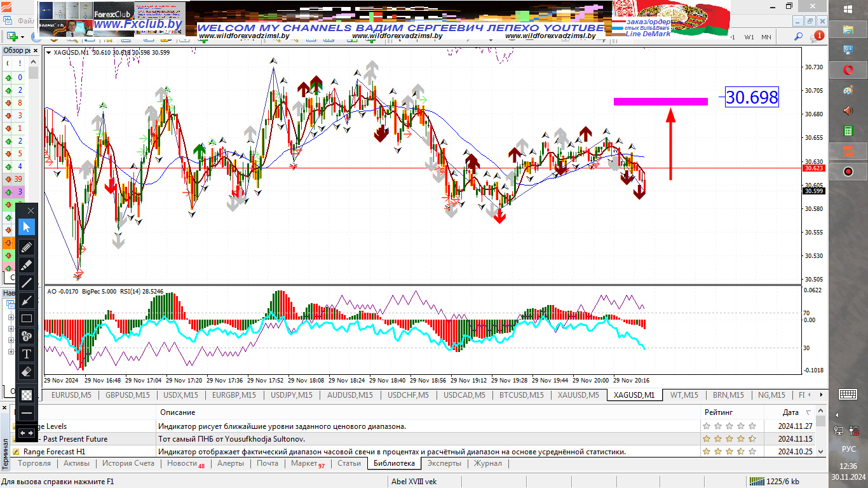The height and width of the screenshot is (488, 868).
Task: Select the text T tool
Action: pyautogui.click(x=27, y=353)
